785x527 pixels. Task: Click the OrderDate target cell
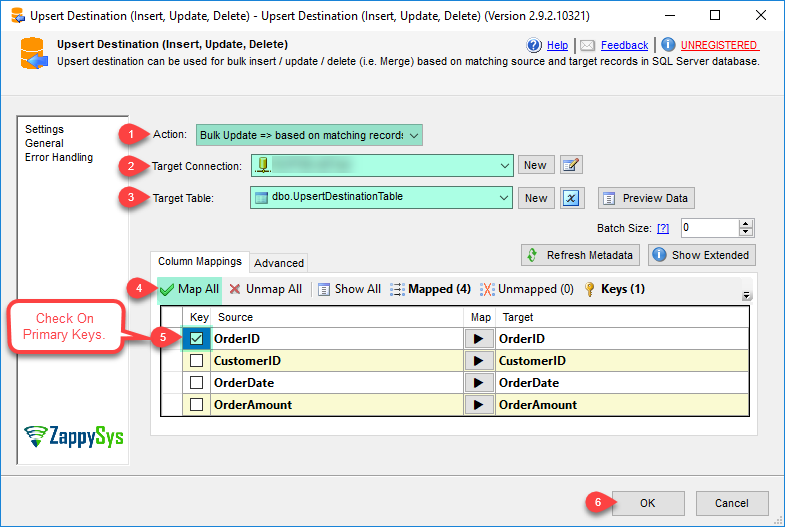(x=622, y=383)
